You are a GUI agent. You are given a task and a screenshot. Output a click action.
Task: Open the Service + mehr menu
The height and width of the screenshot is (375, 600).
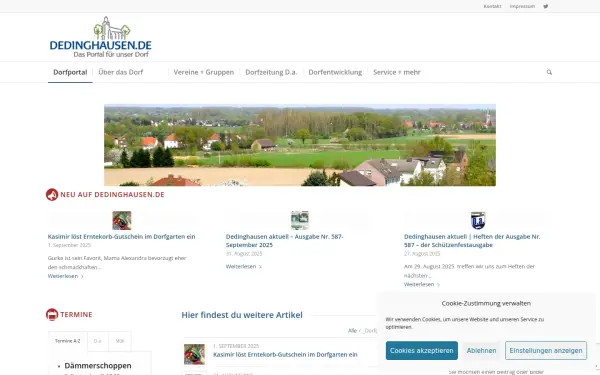[397, 72]
